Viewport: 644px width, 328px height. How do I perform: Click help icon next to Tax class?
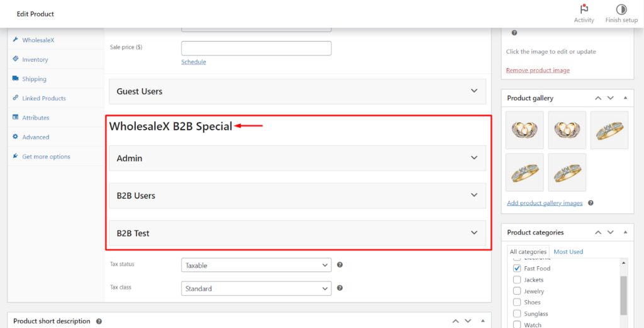tap(340, 288)
